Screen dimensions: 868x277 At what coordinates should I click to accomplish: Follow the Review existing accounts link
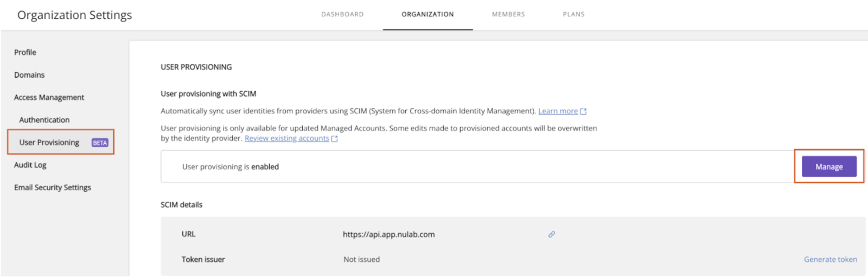(x=286, y=138)
